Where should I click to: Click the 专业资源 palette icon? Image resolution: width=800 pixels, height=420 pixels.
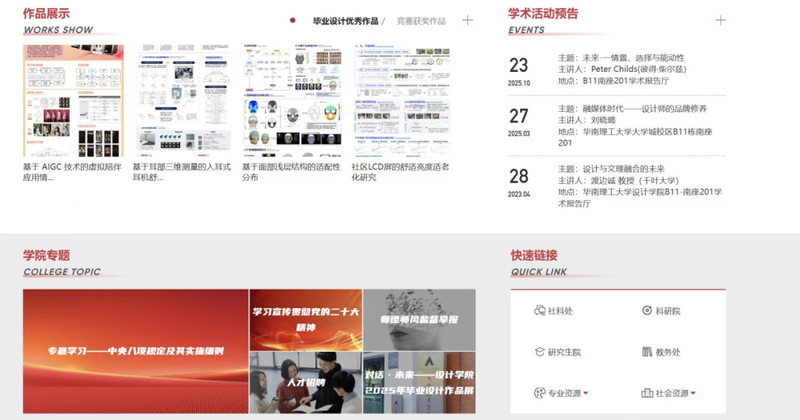[540, 393]
